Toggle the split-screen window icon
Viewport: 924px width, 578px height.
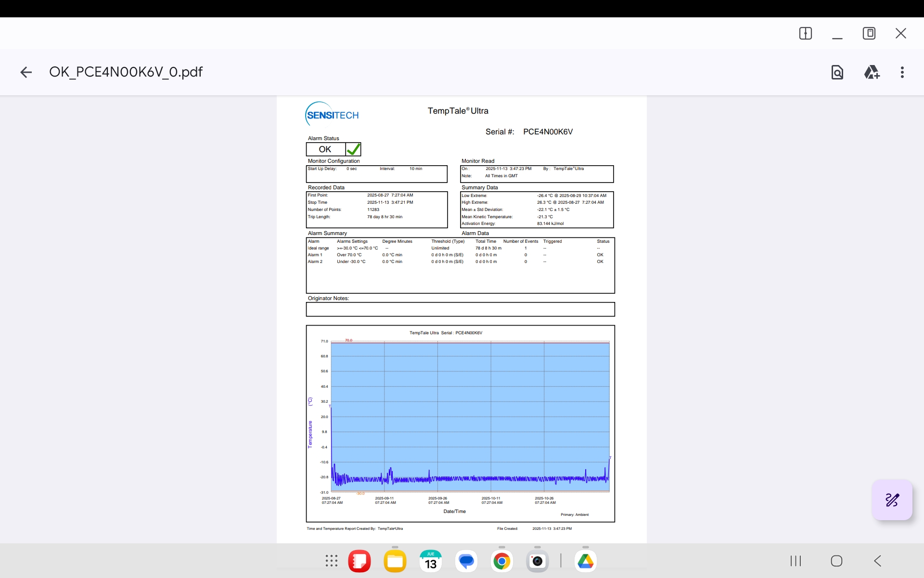(x=805, y=33)
